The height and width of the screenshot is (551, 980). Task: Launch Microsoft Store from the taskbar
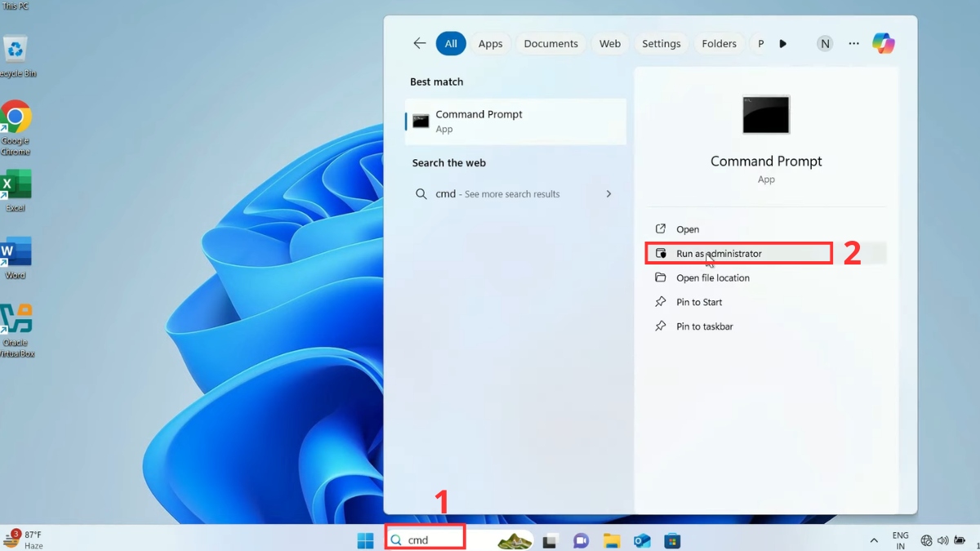pyautogui.click(x=672, y=540)
